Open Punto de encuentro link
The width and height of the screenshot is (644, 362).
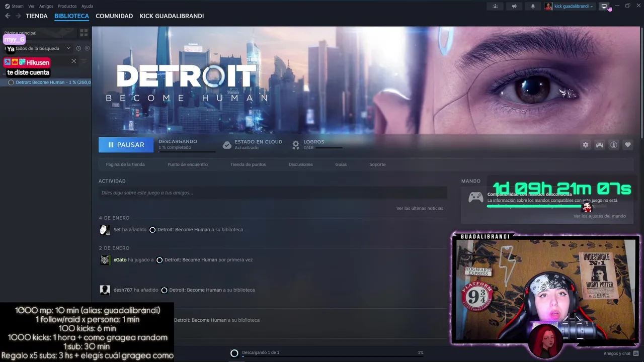click(188, 164)
